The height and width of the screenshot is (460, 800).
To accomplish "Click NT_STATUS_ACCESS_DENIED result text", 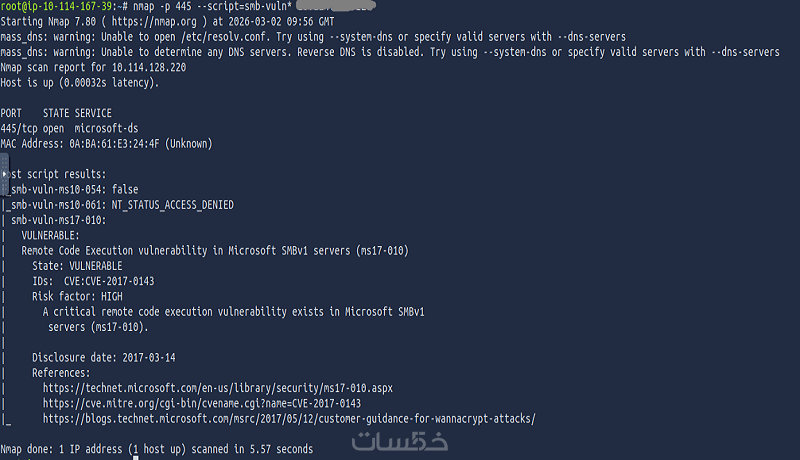I will click(x=172, y=205).
